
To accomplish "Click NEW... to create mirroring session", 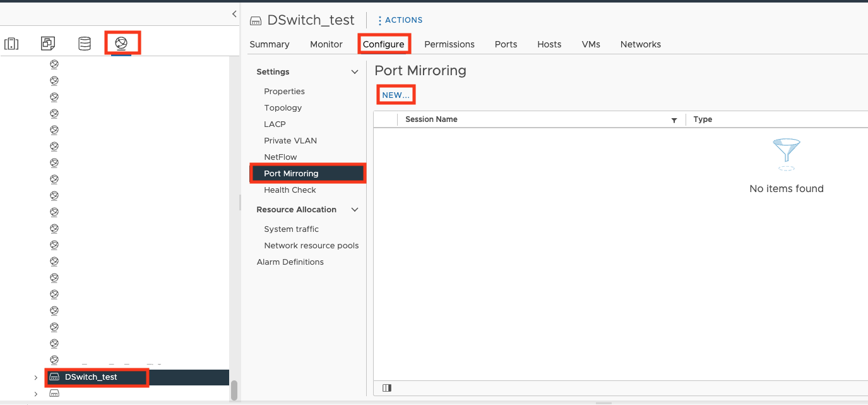I will (396, 95).
